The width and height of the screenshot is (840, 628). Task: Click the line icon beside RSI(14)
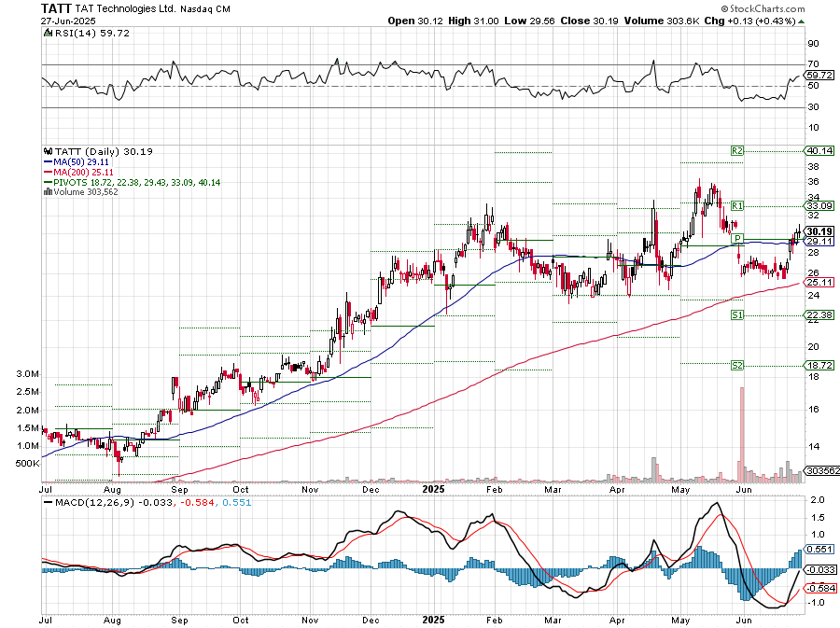pos(49,33)
